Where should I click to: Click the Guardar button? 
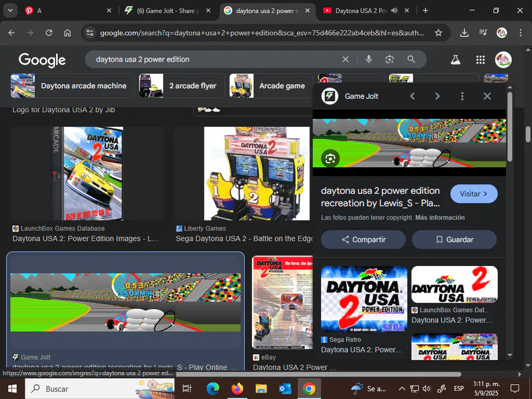click(455, 239)
